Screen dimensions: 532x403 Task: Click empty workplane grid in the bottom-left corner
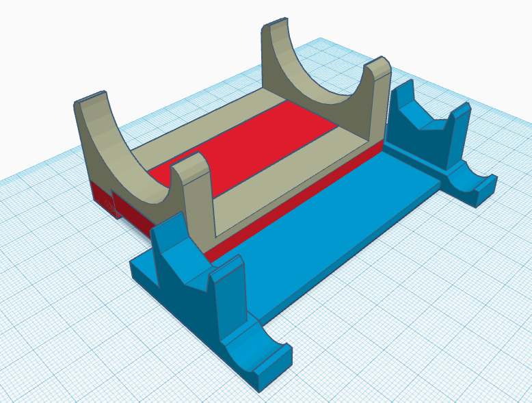[41, 356]
